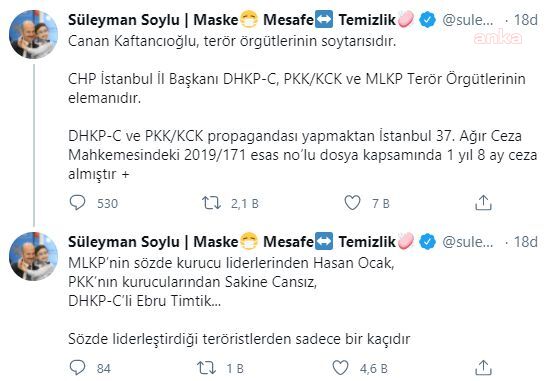Image resolution: width=551 pixels, height=381 pixels.
Task: Open the 18d timestamp of second tweet
Action: click(526, 242)
